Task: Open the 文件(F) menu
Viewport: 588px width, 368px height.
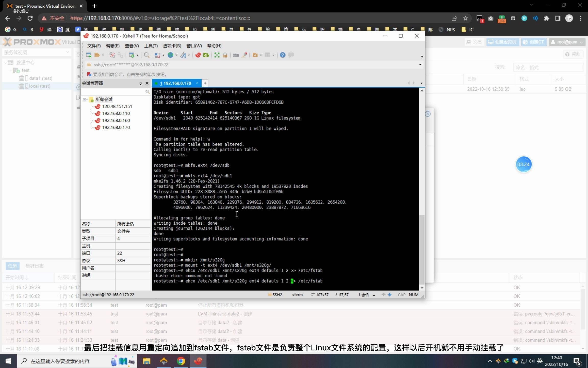Action: [x=94, y=46]
